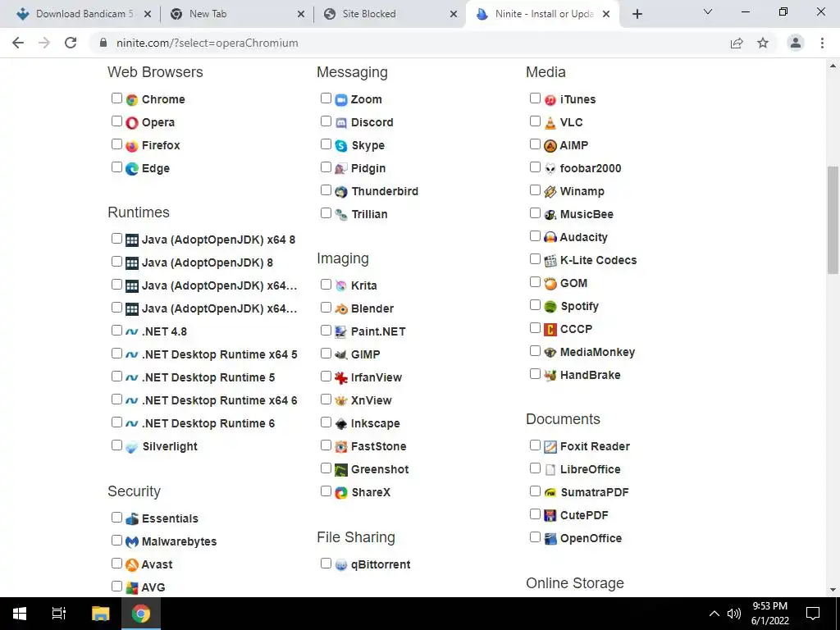Screen dimensions: 840x630
Task: Click the page vertical scrollbar thumb
Action: pyautogui.click(x=833, y=220)
